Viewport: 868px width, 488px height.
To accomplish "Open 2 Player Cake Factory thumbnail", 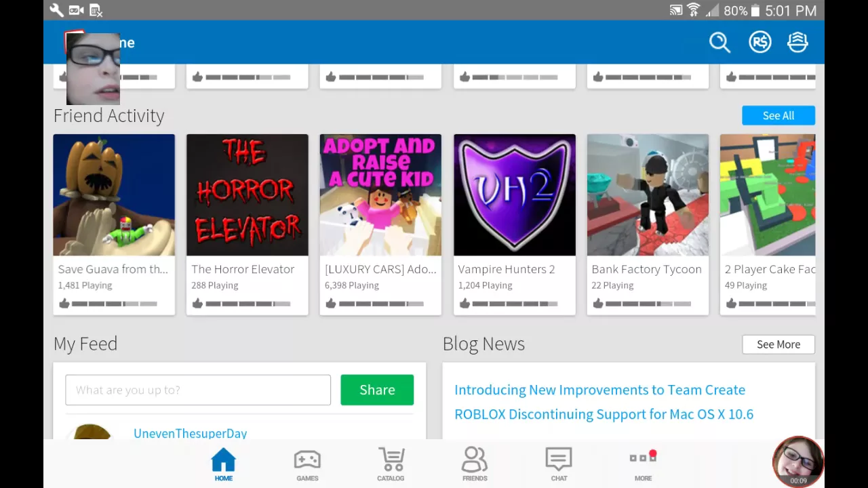I will click(768, 195).
